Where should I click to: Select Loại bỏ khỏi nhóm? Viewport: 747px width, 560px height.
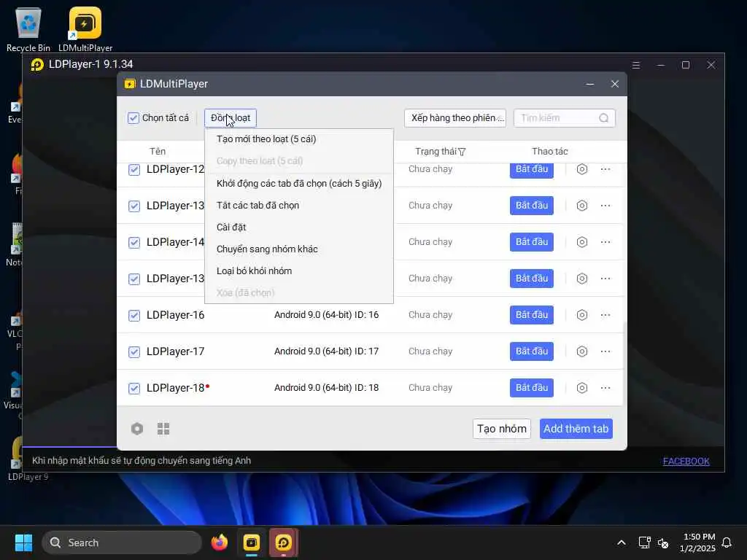coord(299,271)
